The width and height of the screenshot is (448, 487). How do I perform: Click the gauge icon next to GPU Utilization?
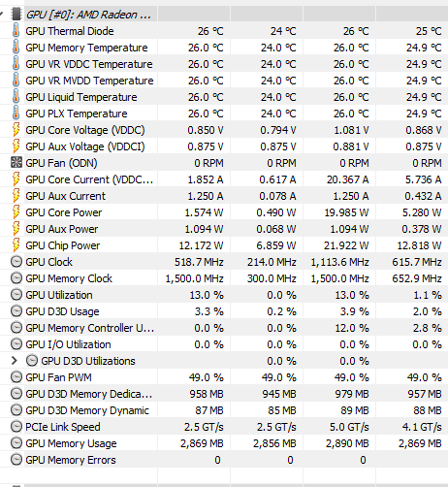tap(16, 295)
